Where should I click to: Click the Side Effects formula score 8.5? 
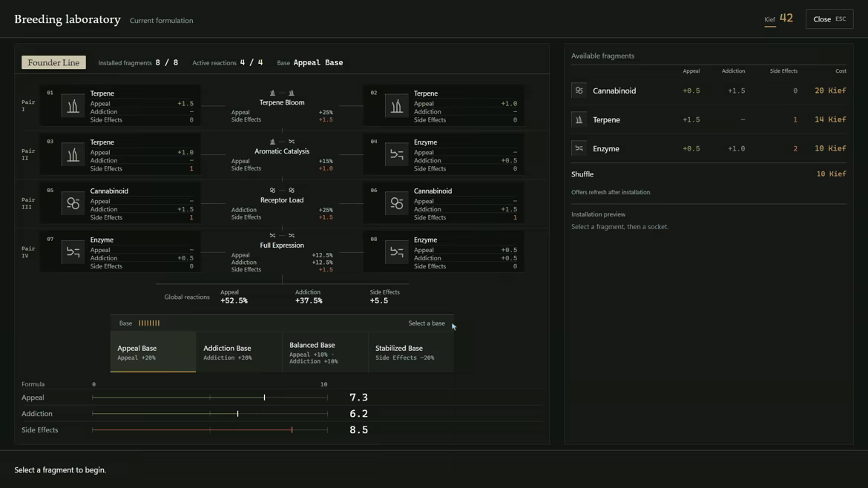[x=359, y=430]
